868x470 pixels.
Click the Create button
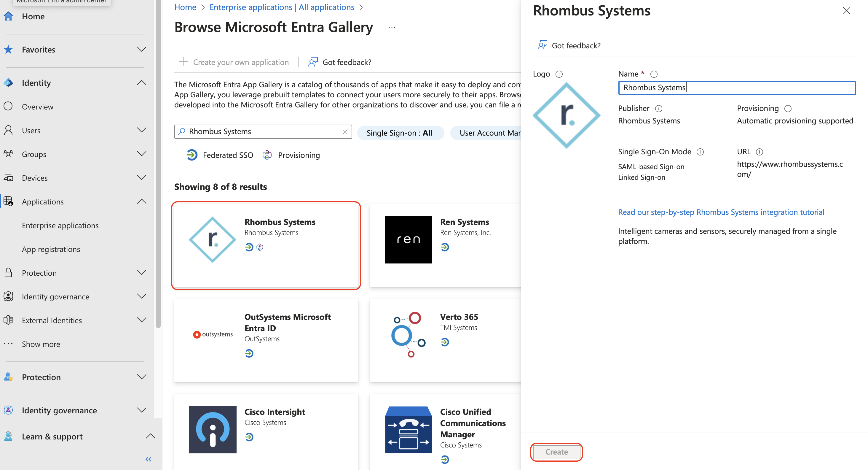point(556,452)
